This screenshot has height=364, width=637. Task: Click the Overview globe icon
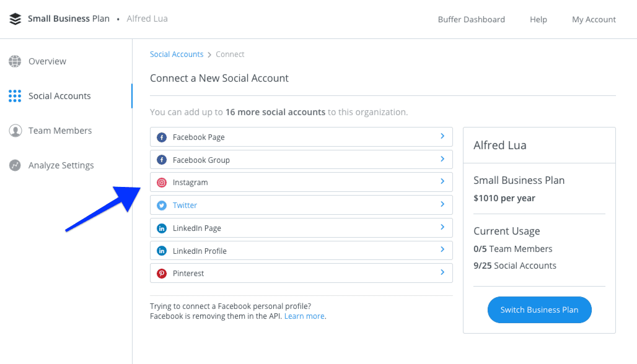(x=15, y=61)
